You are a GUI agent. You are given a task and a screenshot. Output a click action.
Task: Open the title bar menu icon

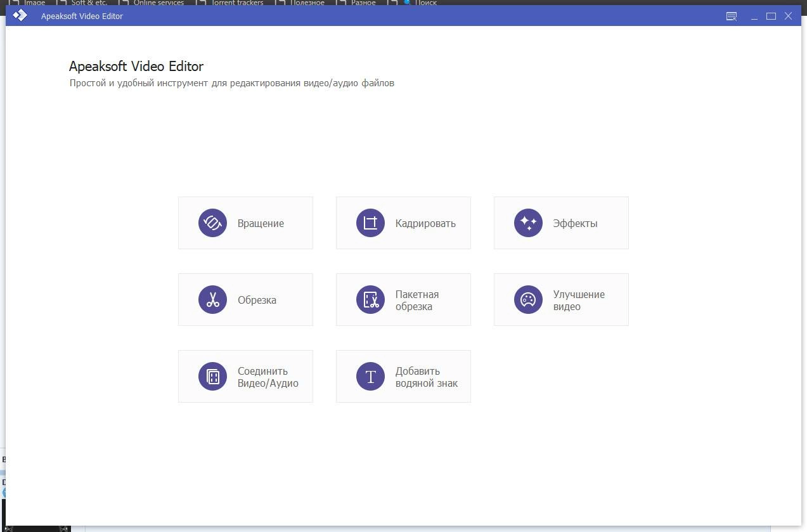click(732, 16)
